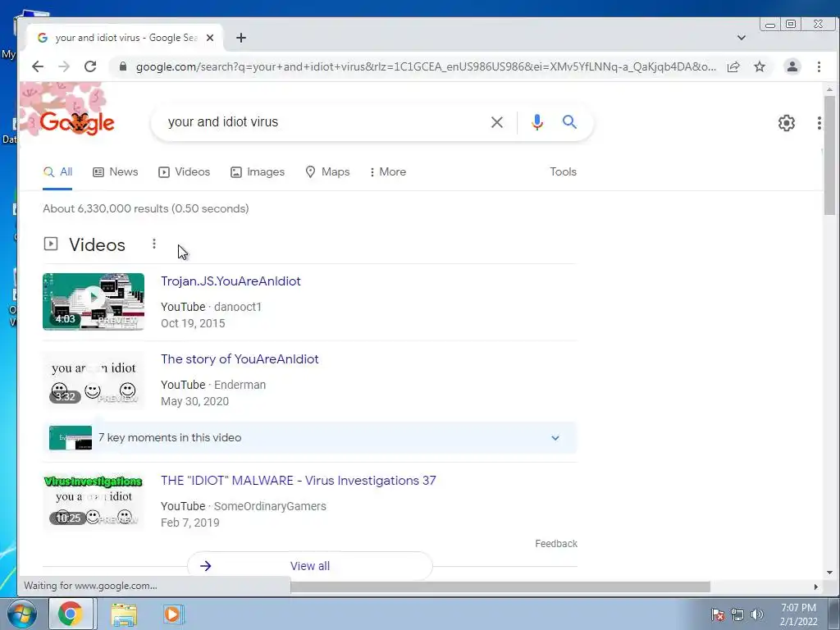Expand the More search categories menu
Image resolution: width=840 pixels, height=630 pixels.
point(387,172)
